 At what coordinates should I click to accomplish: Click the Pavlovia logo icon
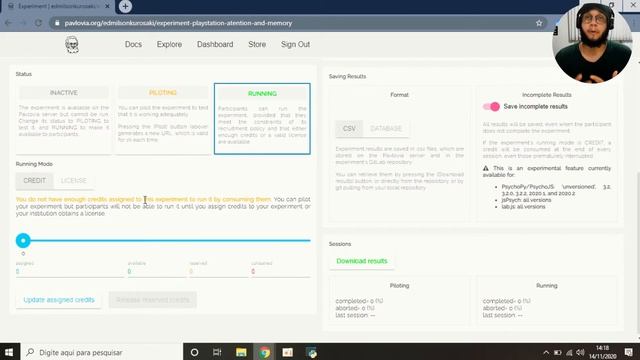(72, 44)
